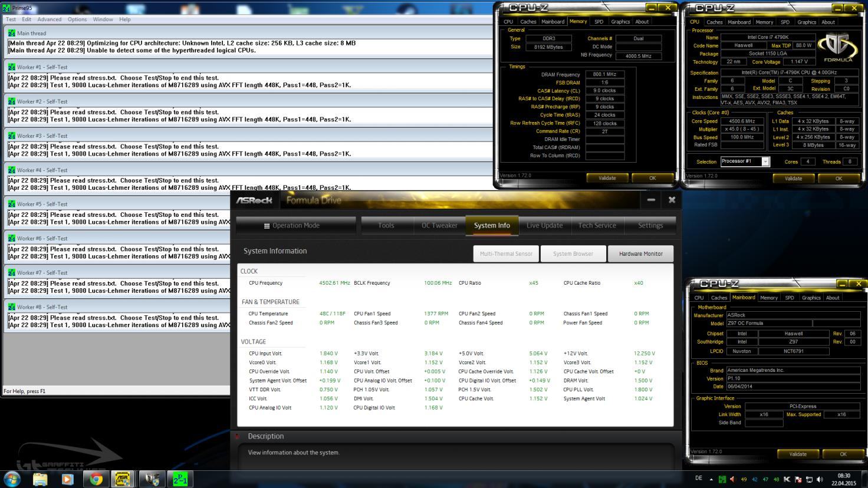Image resolution: width=868 pixels, height=488 pixels.
Task: Open Windows Explorer from the taskbar
Action: point(40,479)
